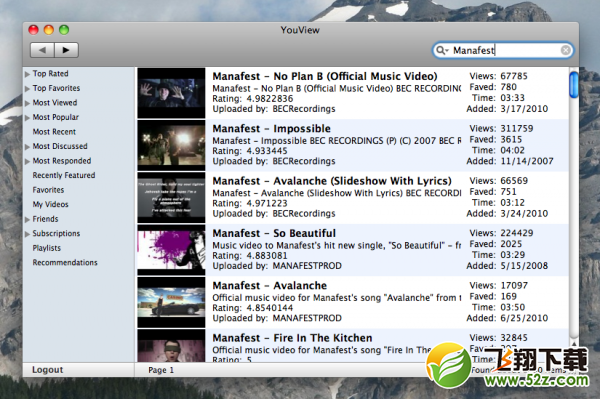
Task: Open Fire In The Kitchen thumbnail
Action: pos(171,346)
